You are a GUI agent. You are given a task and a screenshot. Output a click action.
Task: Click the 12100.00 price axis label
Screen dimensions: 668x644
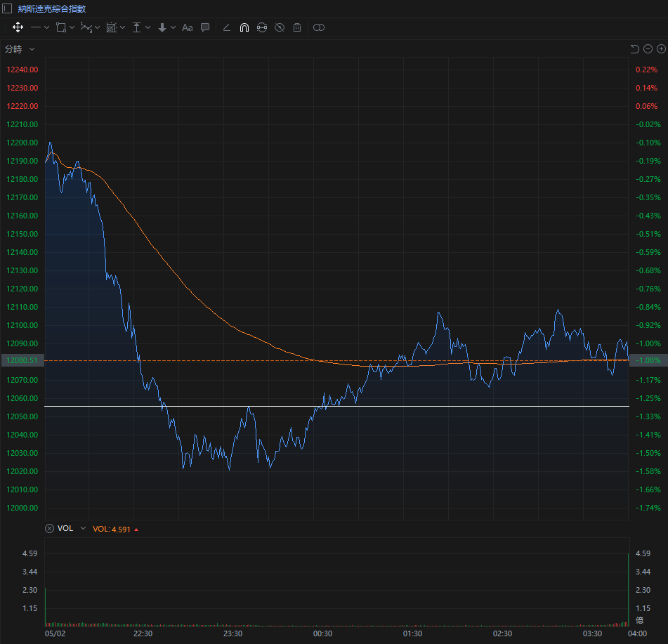pyautogui.click(x=22, y=325)
